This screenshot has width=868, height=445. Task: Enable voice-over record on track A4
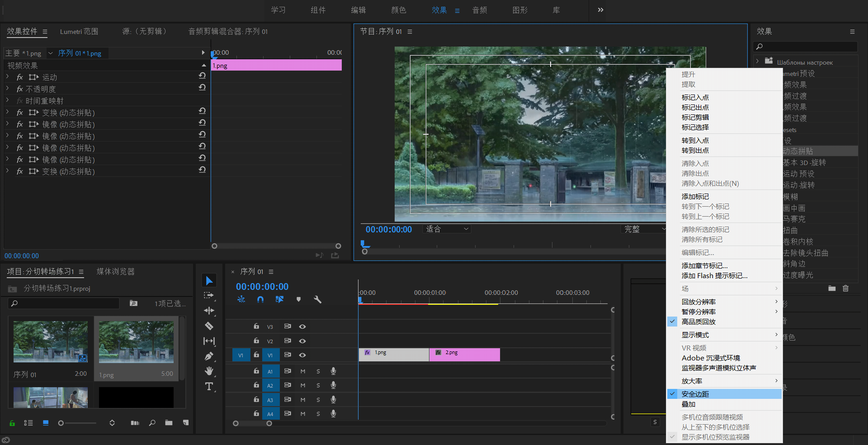tap(333, 413)
